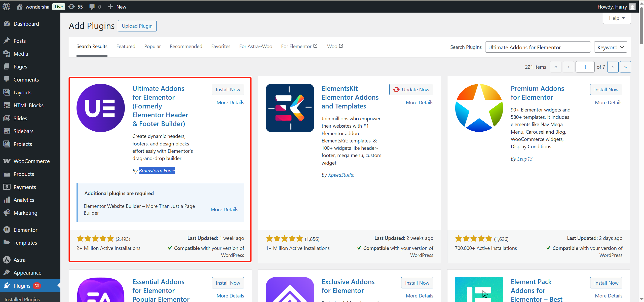Open the WooCommerce sidebar icon
Image resolution: width=644 pixels, height=302 pixels.
(x=7, y=161)
